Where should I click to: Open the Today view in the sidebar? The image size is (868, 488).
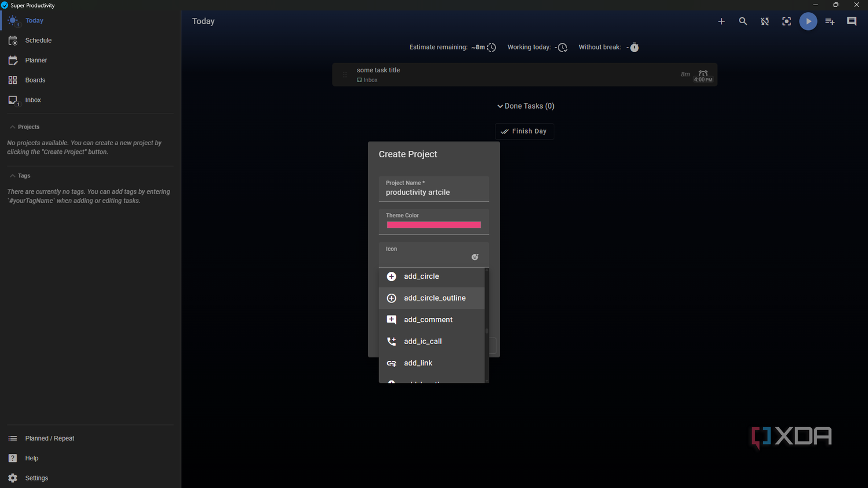[90, 21]
